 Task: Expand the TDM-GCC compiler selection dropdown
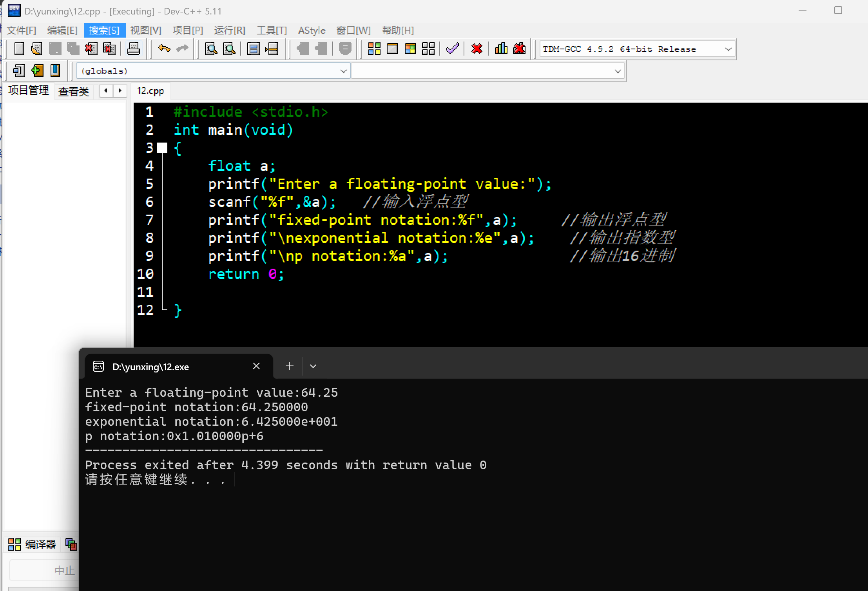[728, 49]
